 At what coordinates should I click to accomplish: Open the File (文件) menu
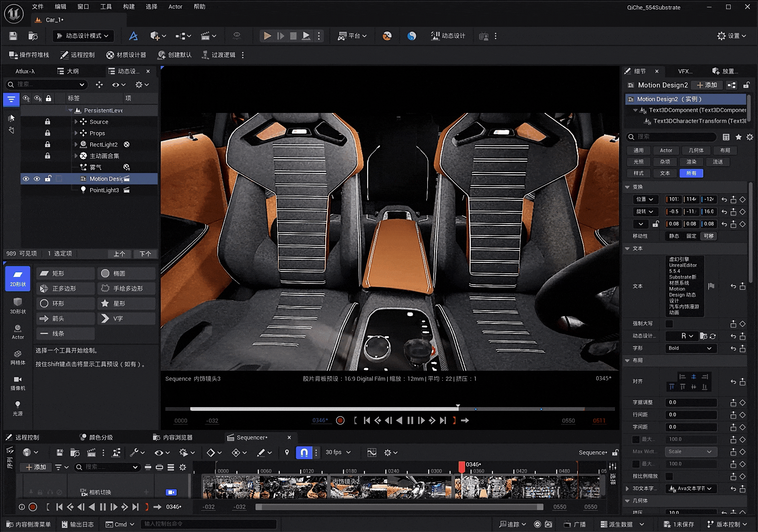tap(38, 7)
